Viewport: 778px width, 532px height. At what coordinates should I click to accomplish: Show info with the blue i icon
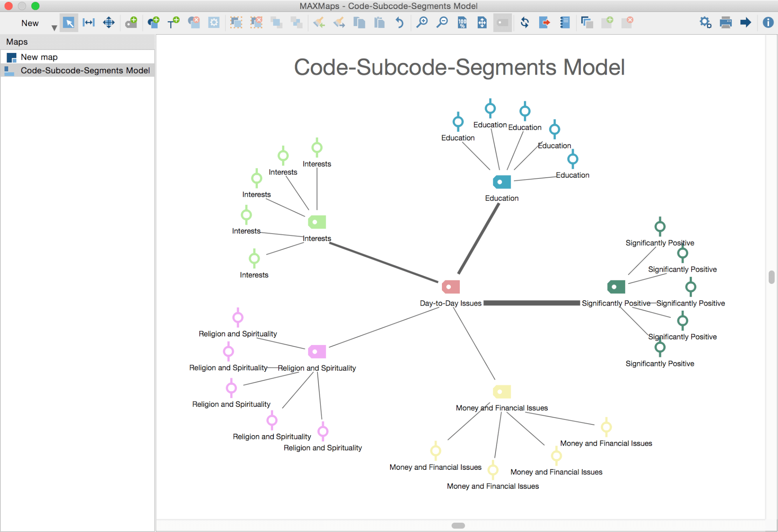pos(768,23)
